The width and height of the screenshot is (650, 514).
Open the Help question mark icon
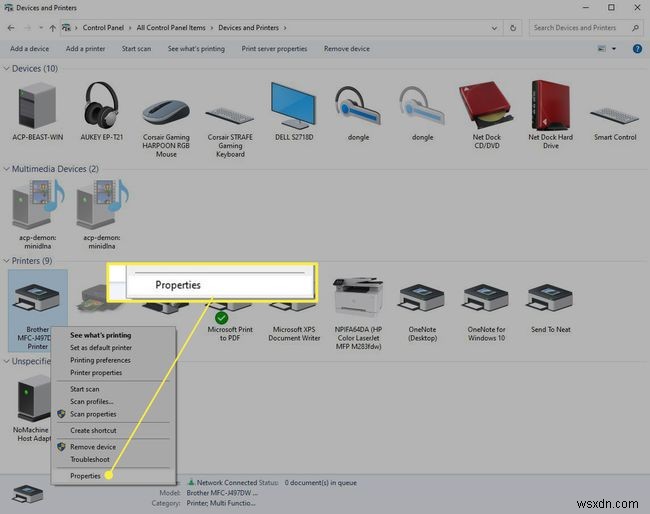tap(637, 49)
